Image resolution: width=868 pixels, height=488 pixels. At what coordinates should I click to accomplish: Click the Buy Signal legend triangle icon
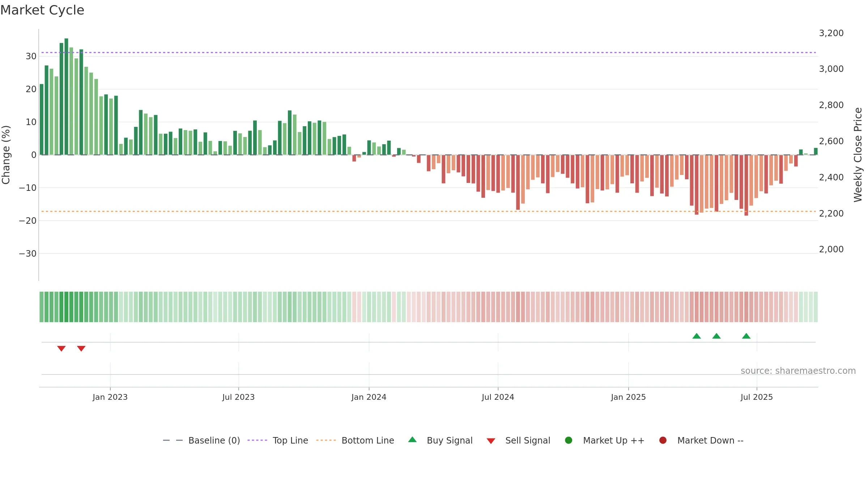[x=412, y=440]
